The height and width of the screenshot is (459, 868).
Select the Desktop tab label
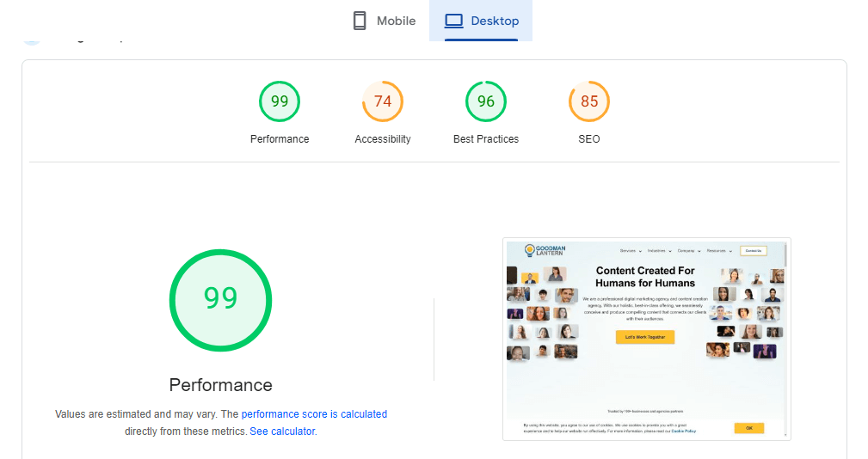pyautogui.click(x=495, y=21)
